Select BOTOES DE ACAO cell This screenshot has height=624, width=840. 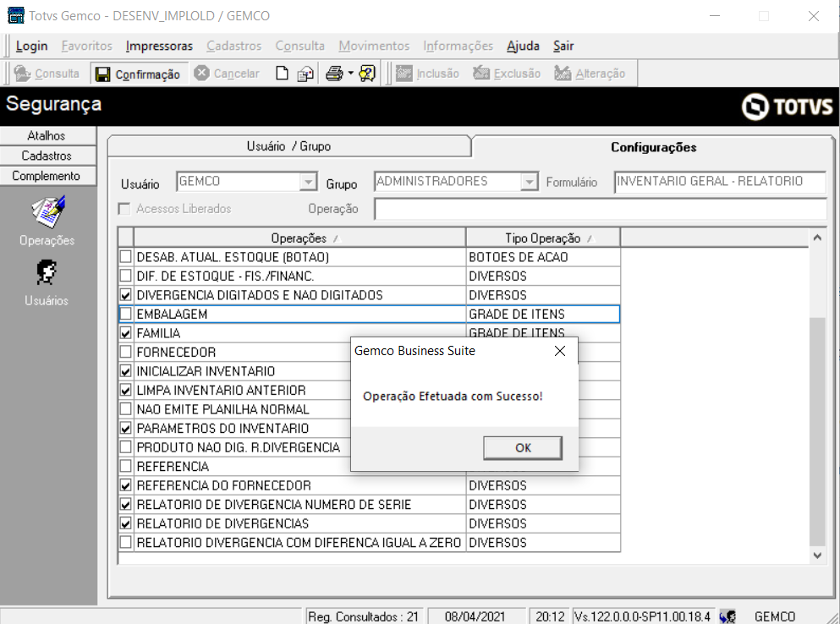pyautogui.click(x=543, y=256)
